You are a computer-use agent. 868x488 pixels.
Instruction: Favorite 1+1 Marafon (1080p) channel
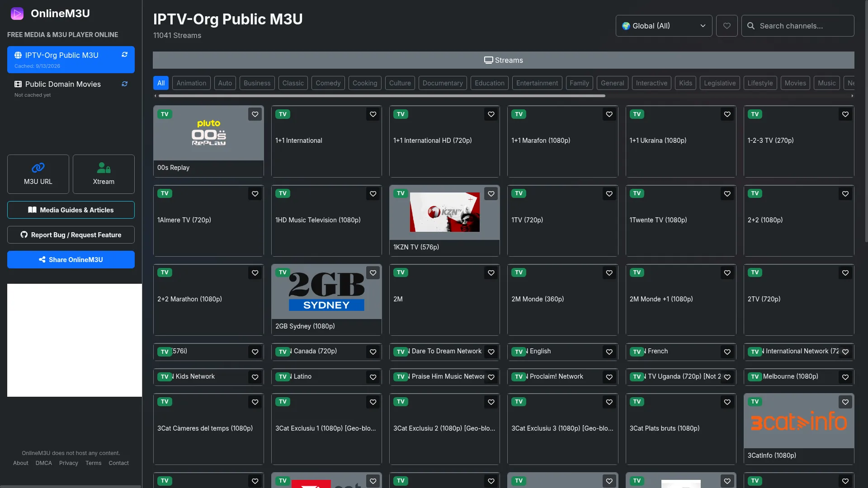tap(609, 114)
